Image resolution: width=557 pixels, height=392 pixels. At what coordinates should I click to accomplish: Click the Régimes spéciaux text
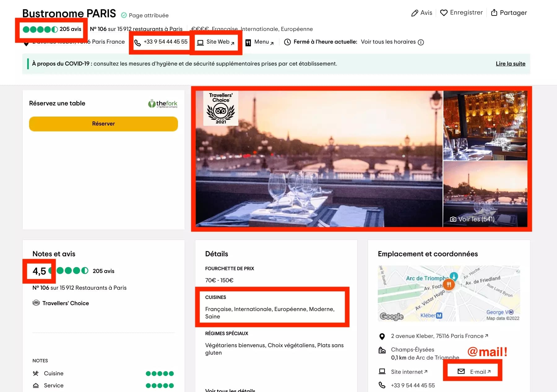click(x=274, y=349)
